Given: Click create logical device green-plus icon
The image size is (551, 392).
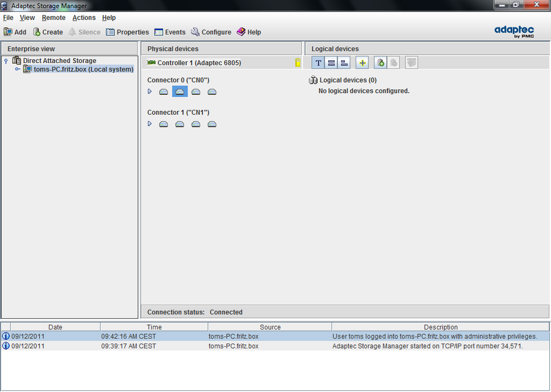Looking at the screenshot, I should (380, 63).
